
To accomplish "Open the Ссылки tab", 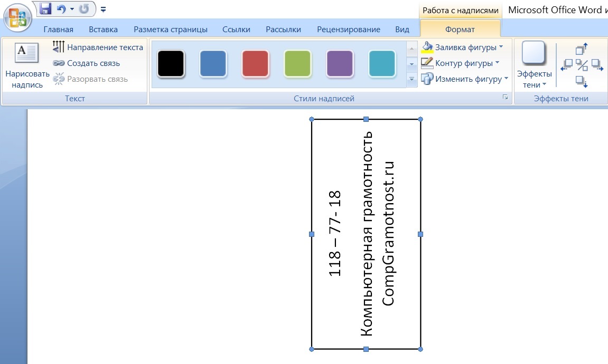I will 236,30.
